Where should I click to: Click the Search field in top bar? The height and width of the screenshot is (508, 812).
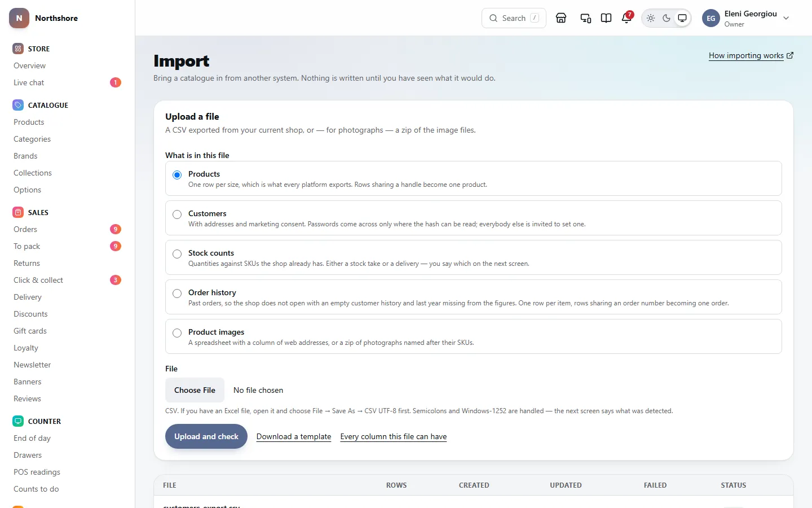(514, 18)
